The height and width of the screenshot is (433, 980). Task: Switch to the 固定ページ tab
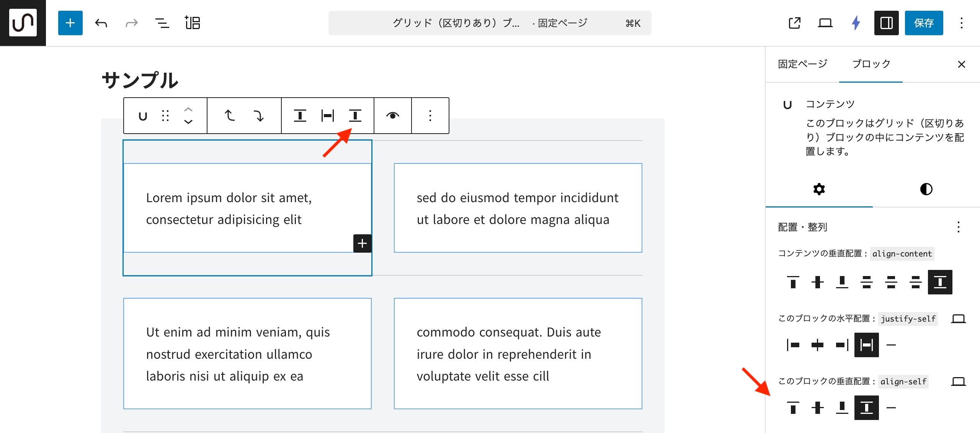[x=802, y=64]
